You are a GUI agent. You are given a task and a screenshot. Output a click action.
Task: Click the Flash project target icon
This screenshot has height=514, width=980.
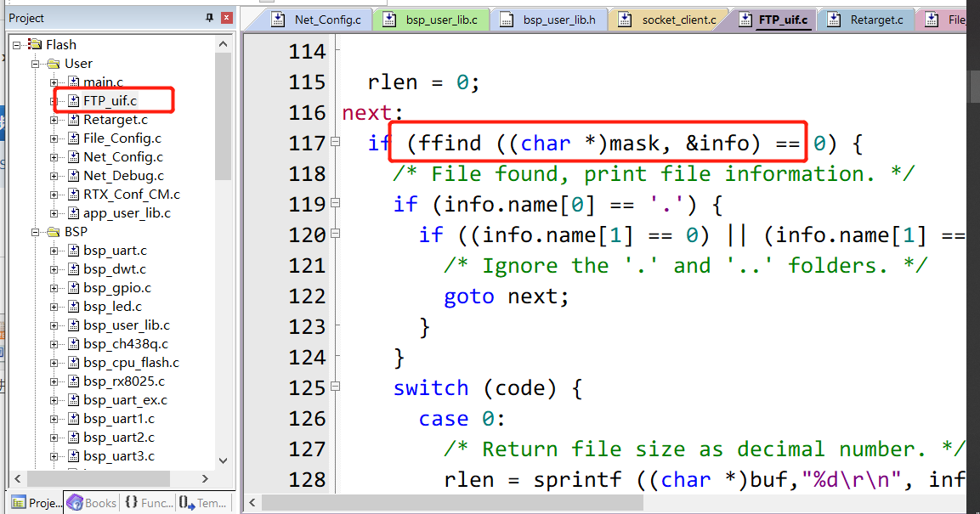35,44
